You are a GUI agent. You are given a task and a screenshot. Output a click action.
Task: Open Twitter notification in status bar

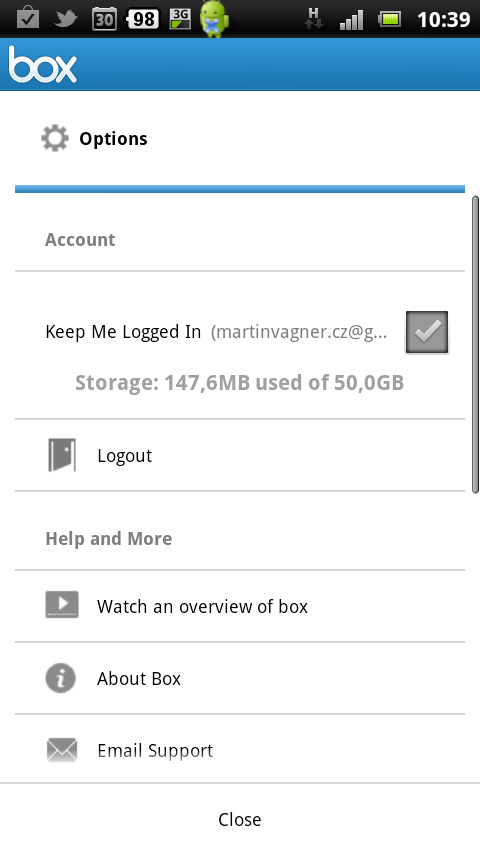coord(66,20)
